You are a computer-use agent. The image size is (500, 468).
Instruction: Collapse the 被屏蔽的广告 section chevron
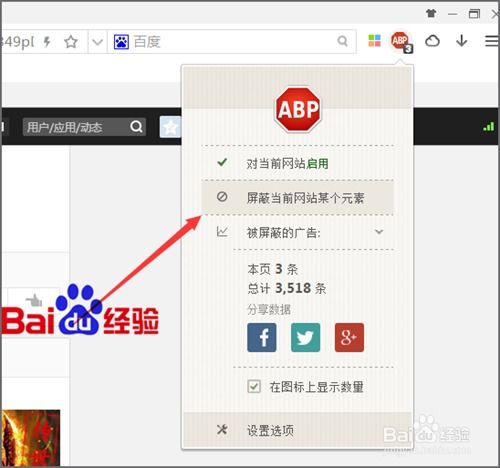379,232
